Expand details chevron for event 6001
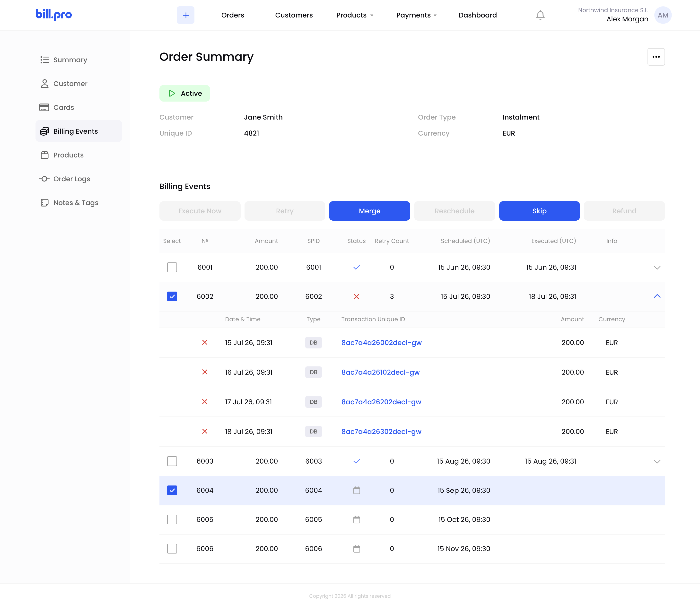The image size is (700, 606). (657, 268)
